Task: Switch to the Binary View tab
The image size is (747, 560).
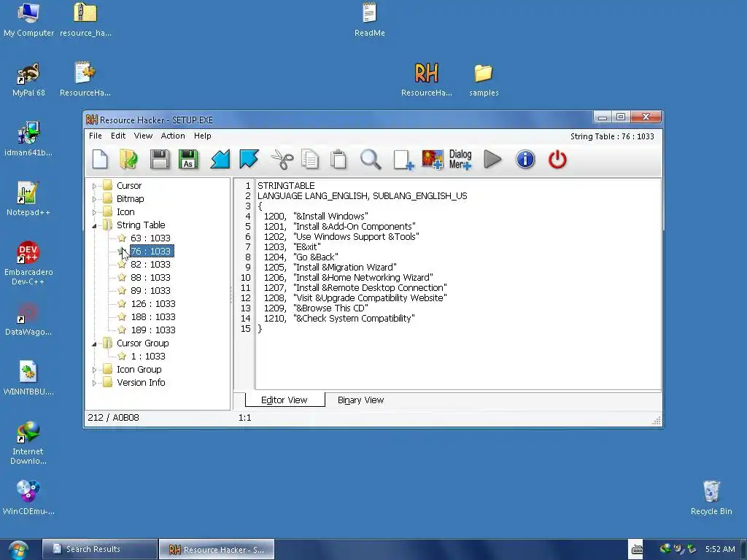Action: [360, 400]
